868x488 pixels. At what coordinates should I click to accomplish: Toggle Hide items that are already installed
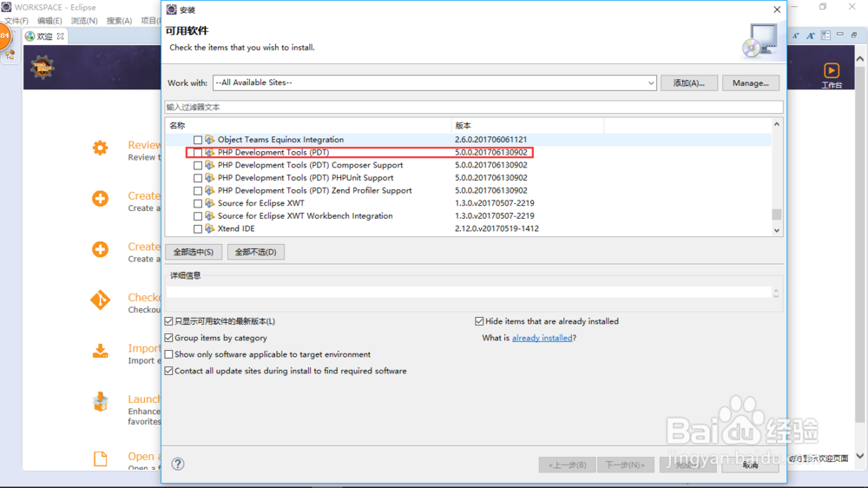479,321
